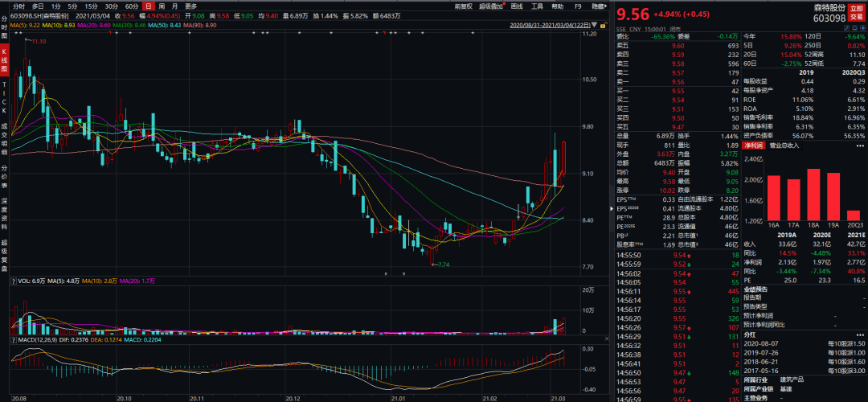868x402 pixels.
Task: Open the 超级复盘 super replay sidebar item
Action: pyautogui.click(x=4, y=252)
